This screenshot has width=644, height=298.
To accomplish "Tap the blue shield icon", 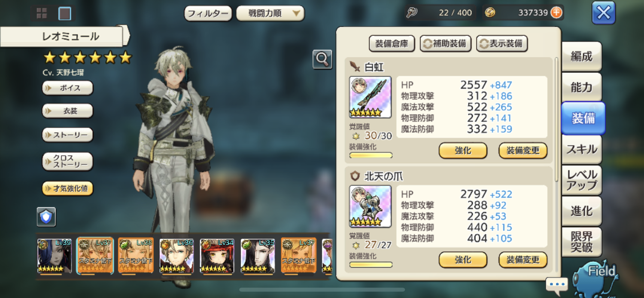I will [x=46, y=217].
